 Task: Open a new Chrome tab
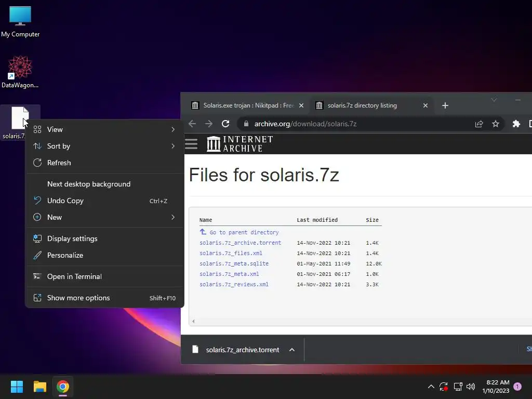pos(445,105)
